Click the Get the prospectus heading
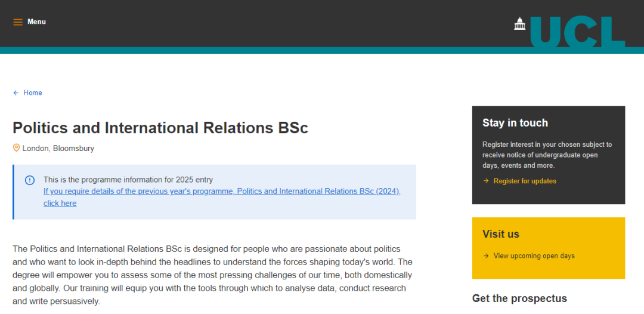644x314 pixels. pos(519,298)
